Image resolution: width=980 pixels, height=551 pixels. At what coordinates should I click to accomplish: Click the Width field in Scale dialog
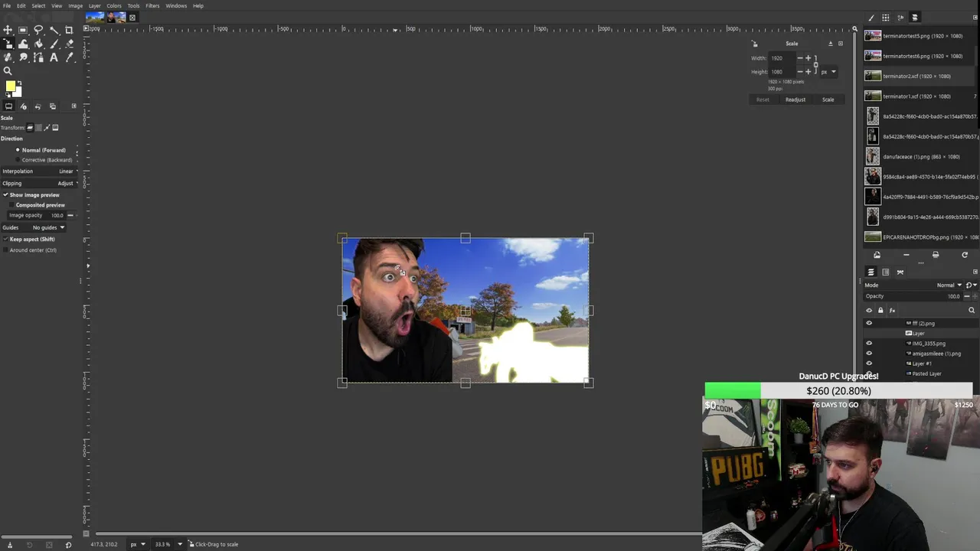tap(782, 58)
